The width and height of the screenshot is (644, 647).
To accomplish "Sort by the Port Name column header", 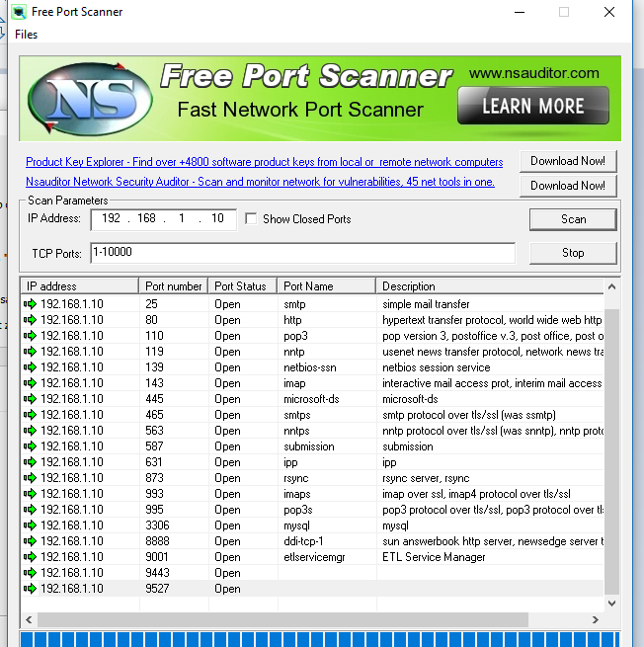I will [x=308, y=286].
